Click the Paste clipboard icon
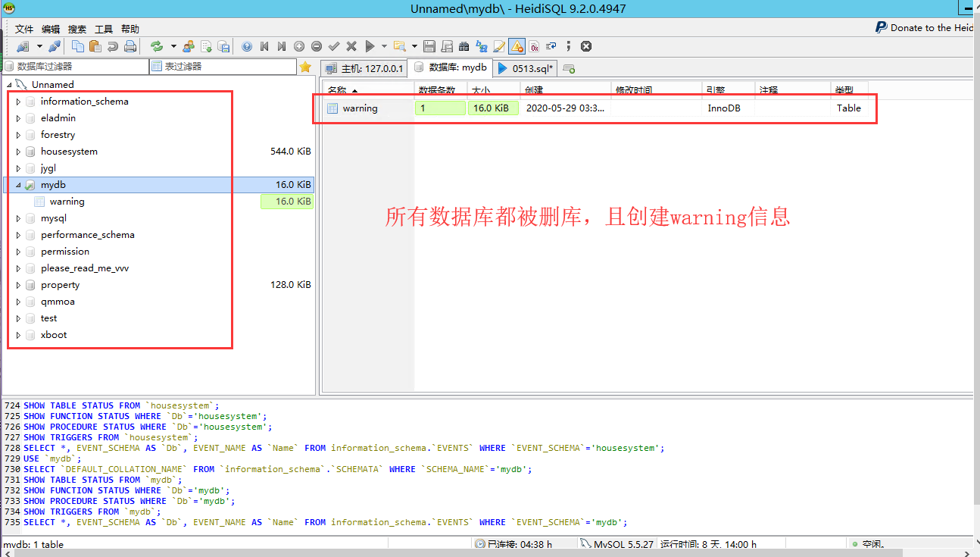This screenshot has height=557, width=980. (x=95, y=46)
